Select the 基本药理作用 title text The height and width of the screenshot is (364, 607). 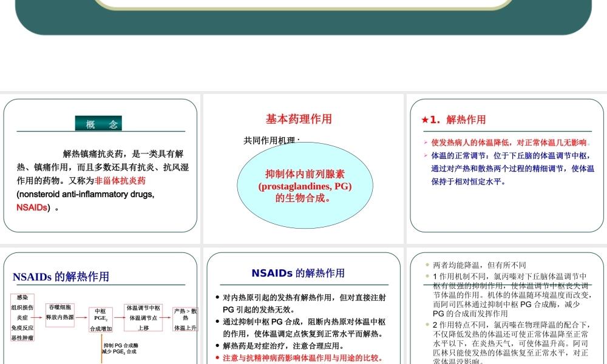coord(298,119)
